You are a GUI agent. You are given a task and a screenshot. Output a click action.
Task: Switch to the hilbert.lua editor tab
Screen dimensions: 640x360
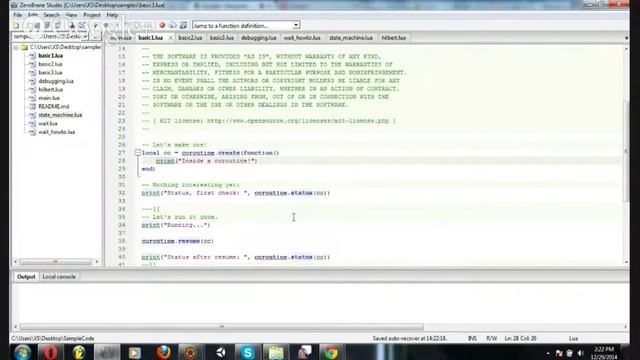pyautogui.click(x=393, y=38)
